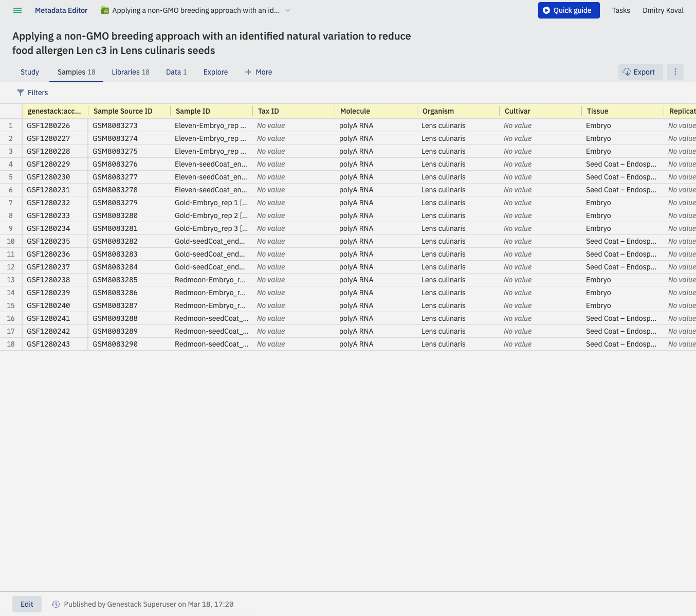Open Tasks in the header
Screen dimensions: 696x616
click(x=621, y=10)
